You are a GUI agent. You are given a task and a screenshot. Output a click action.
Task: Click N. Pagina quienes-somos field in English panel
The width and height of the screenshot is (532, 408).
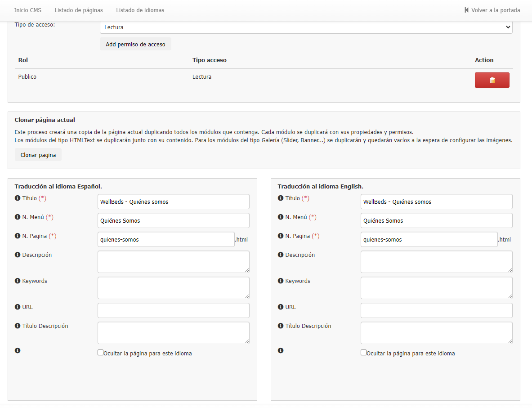(429, 239)
